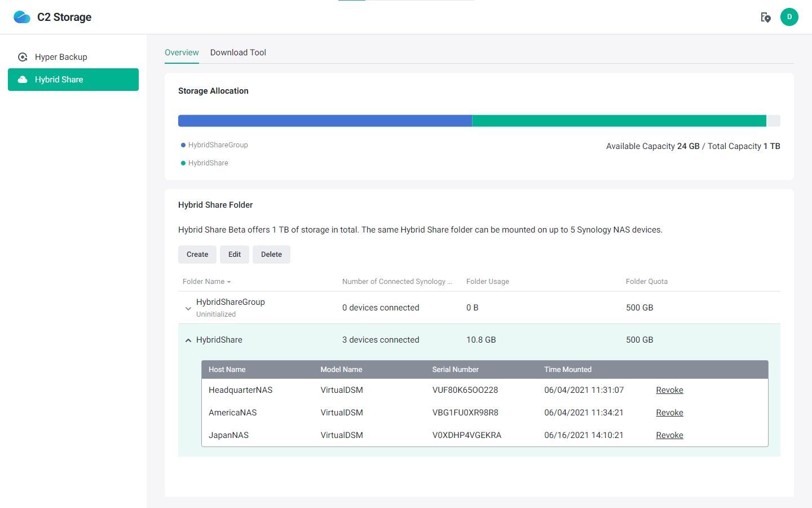This screenshot has height=508, width=812.
Task: Click the VirtualDSM model for JapanNAS
Action: 342,435
